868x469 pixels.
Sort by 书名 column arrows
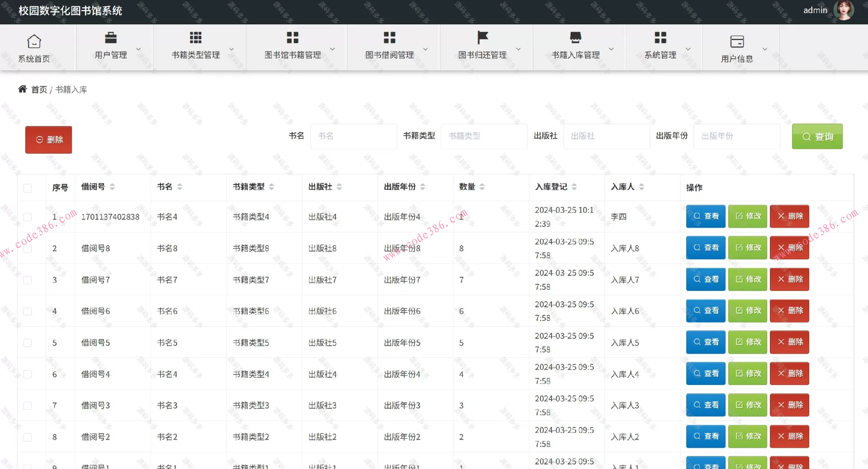click(179, 187)
